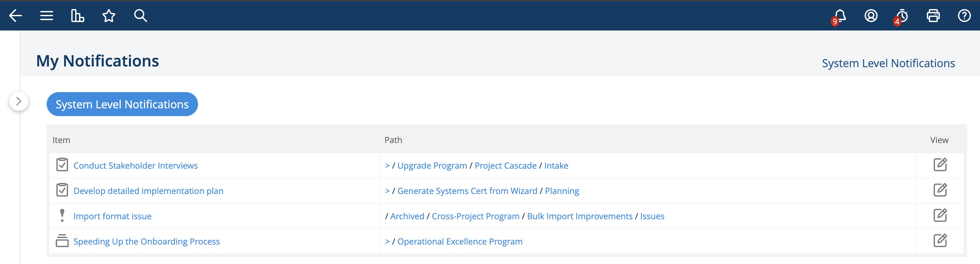Viewport: 980px width, 264px height.
Task: Open the Upgrade Program link
Action: tap(432, 165)
